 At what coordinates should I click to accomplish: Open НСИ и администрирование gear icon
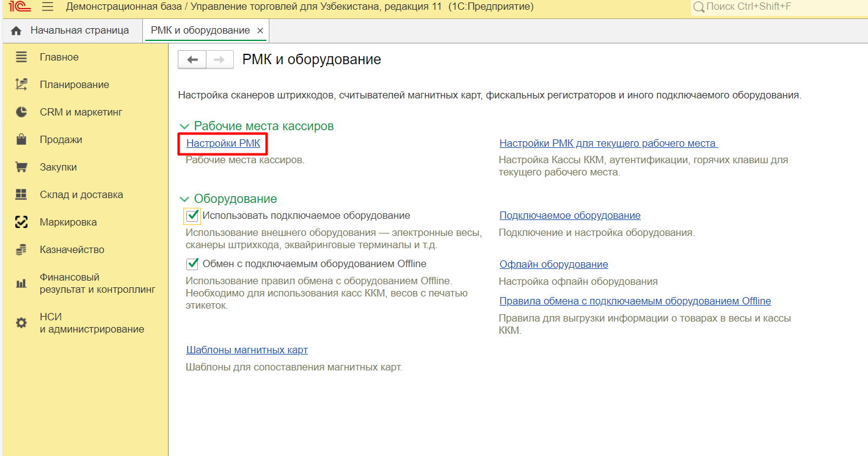pyautogui.click(x=21, y=323)
